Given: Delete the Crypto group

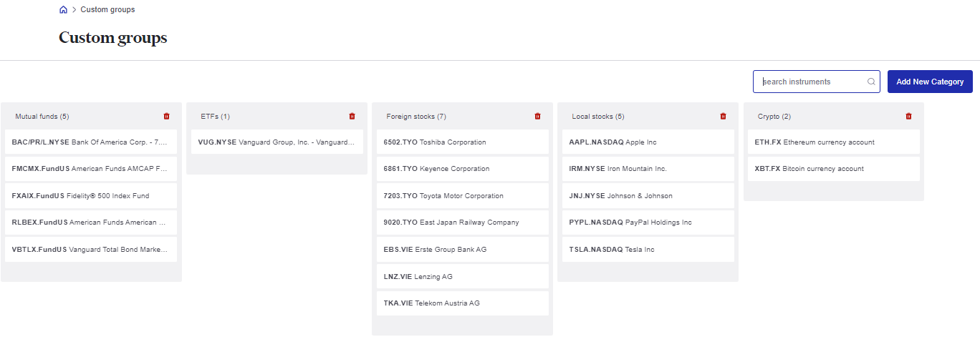Looking at the screenshot, I should click(909, 116).
